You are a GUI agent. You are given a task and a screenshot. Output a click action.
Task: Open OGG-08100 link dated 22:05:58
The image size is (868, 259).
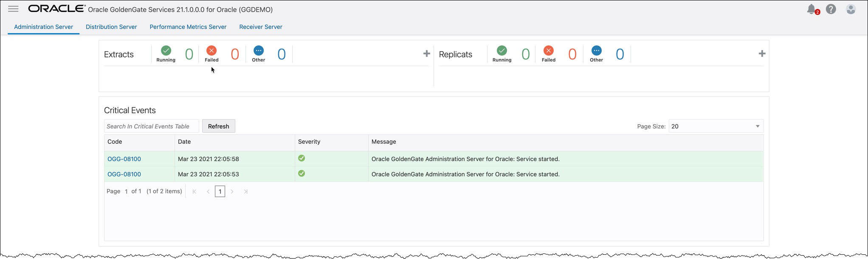[x=124, y=159]
